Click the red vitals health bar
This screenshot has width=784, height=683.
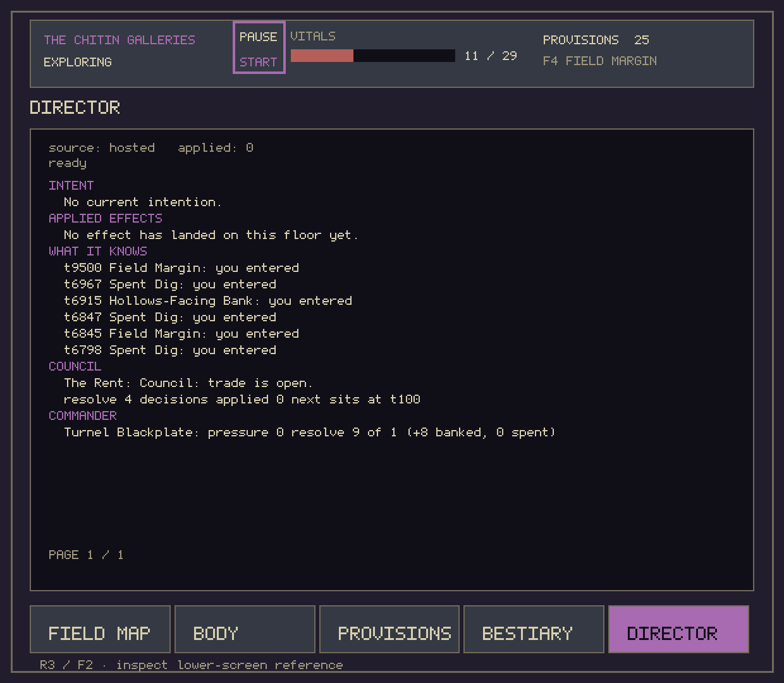pyautogui.click(x=372, y=56)
